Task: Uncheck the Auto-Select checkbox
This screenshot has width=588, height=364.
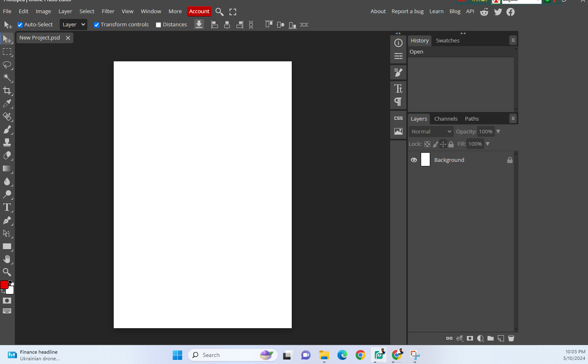Action: [20, 25]
